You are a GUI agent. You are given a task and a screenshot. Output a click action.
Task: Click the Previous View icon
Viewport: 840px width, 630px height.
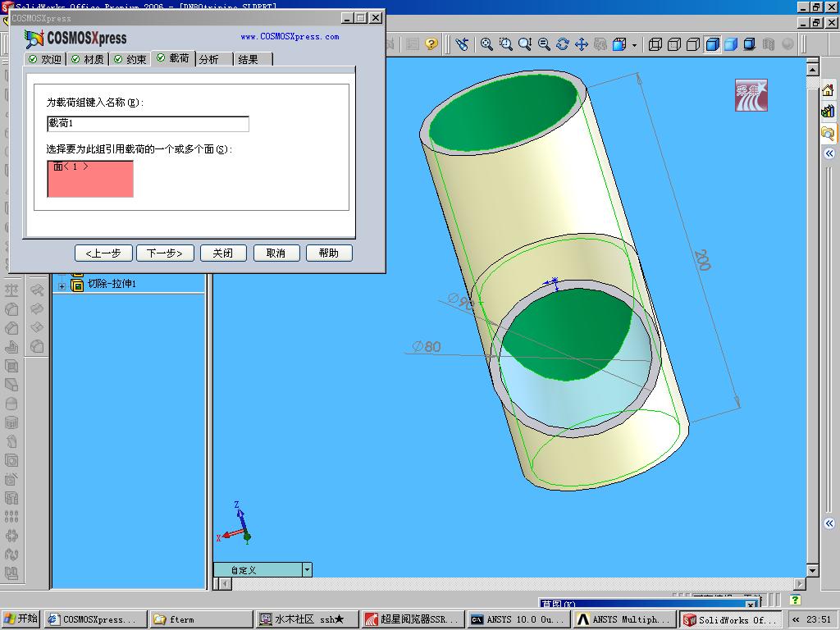(x=463, y=44)
